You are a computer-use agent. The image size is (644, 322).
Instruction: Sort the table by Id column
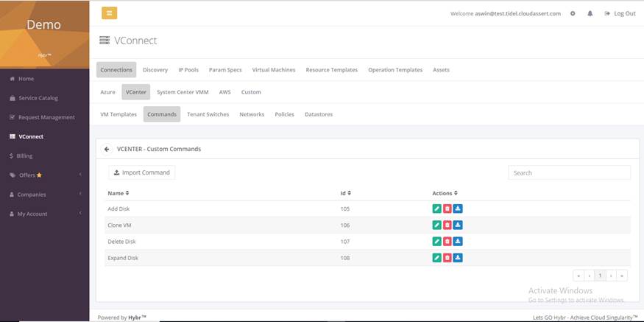coord(344,193)
